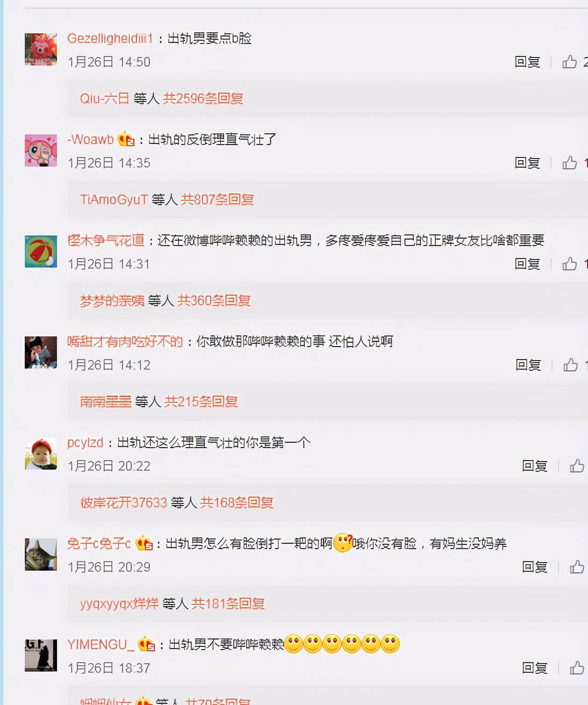Open pcylzd's baby avatar thumbnail
Image resolution: width=588 pixels, height=705 pixels.
coord(41,454)
